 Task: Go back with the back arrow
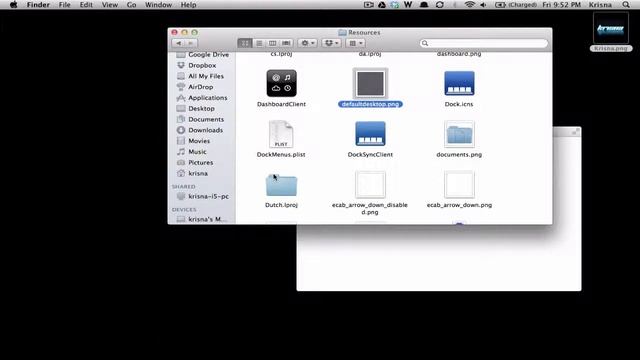pyautogui.click(x=178, y=43)
